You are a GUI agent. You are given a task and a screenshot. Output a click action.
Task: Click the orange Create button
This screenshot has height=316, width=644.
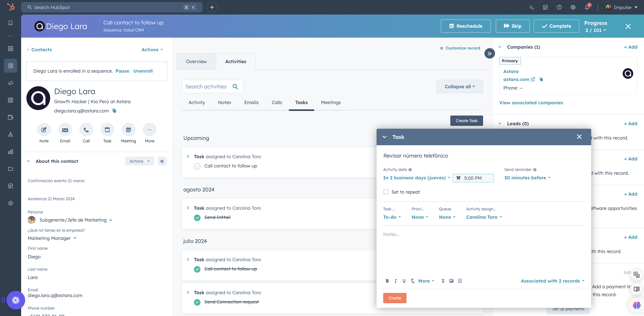(x=394, y=298)
